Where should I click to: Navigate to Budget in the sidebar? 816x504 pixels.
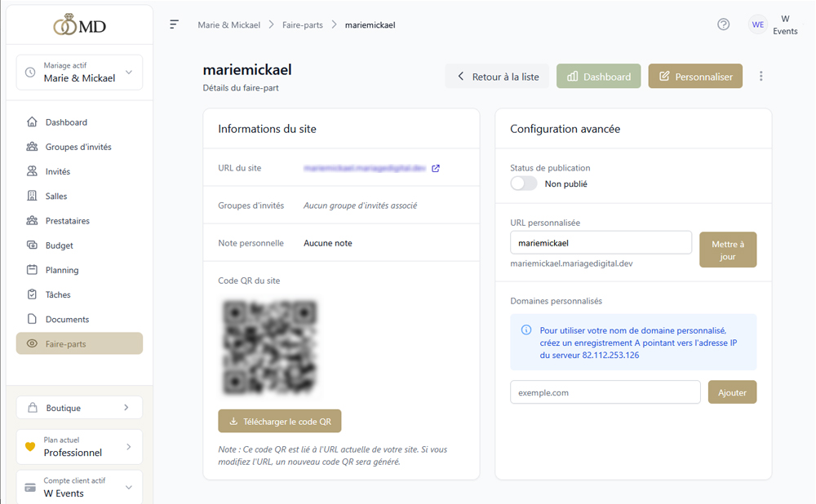point(80,245)
